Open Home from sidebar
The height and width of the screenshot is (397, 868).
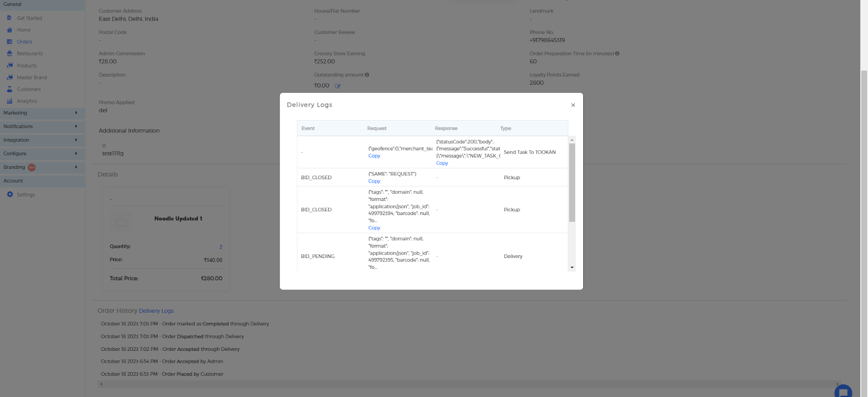point(23,30)
